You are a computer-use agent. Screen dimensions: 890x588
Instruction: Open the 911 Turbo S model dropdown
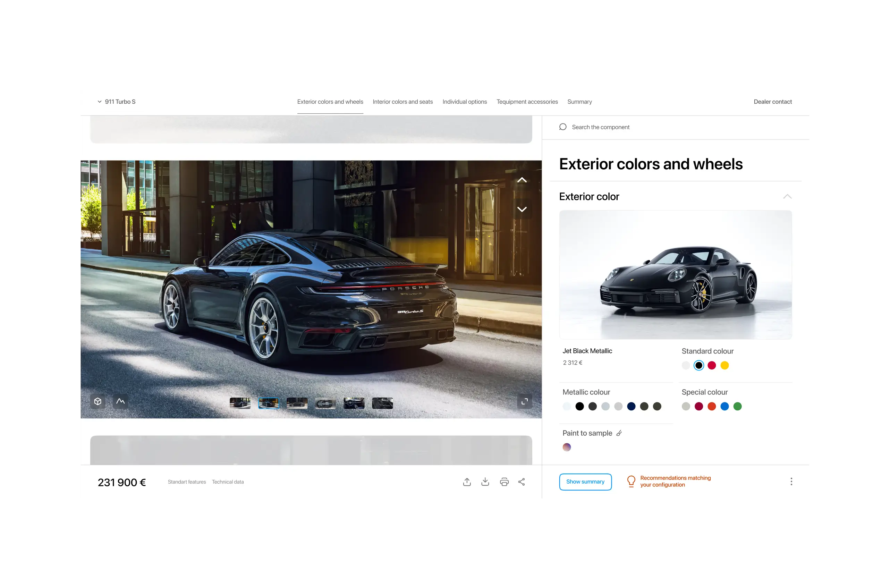click(116, 102)
